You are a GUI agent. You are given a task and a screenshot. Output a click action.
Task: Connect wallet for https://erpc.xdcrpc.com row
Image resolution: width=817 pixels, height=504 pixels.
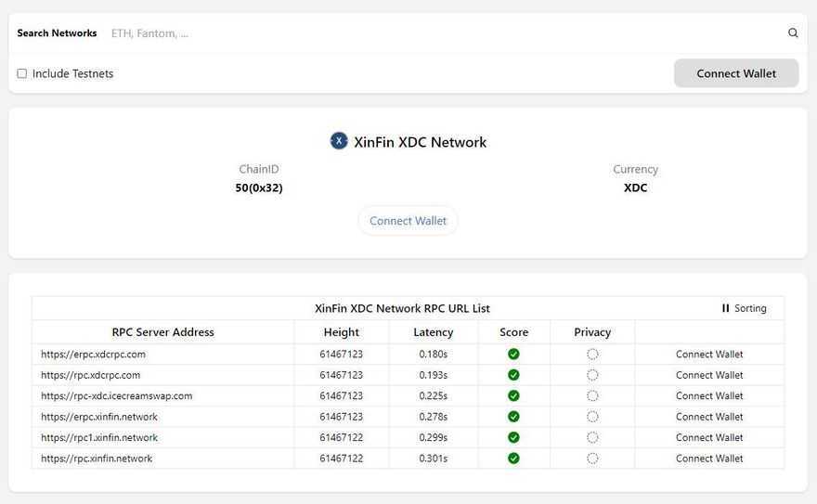(709, 355)
